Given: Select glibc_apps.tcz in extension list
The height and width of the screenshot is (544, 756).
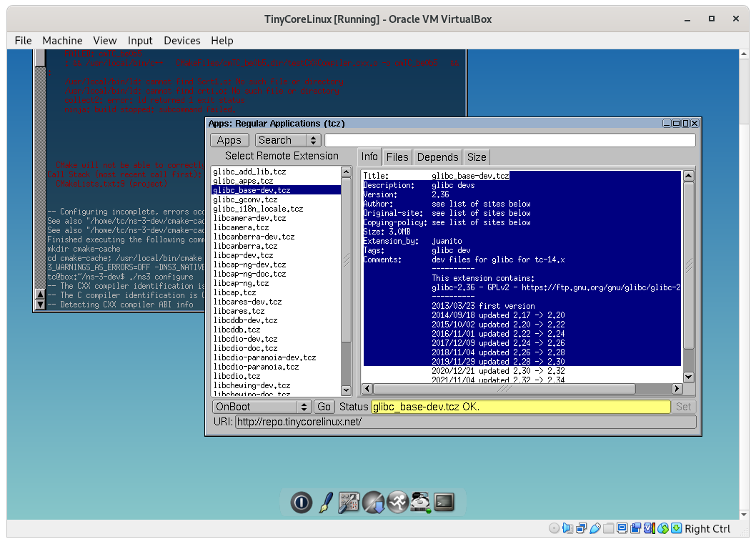Looking at the screenshot, I should 276,181.
